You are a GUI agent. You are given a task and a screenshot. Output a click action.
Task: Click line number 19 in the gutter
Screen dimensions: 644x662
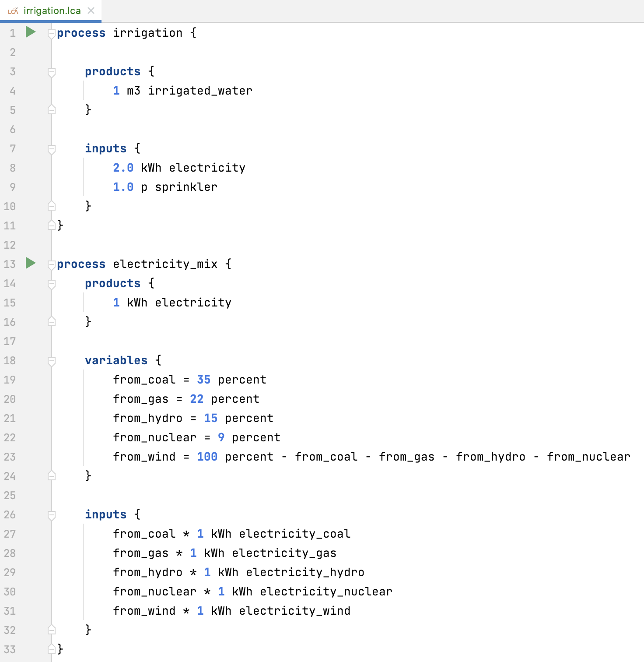click(10, 380)
